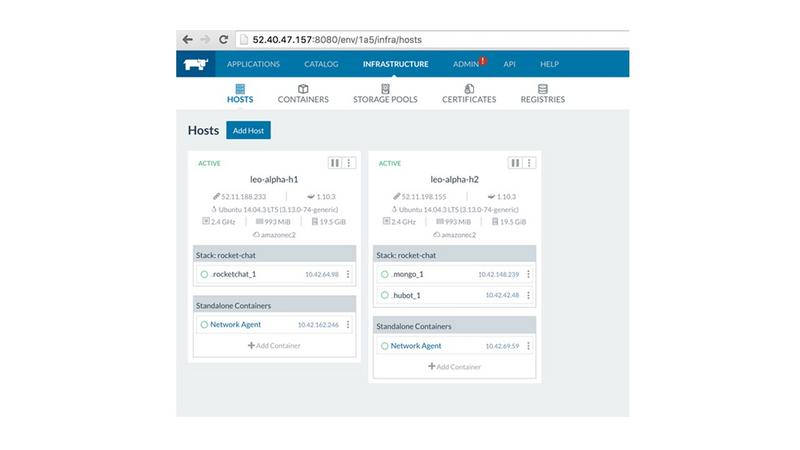Image resolution: width=800 pixels, height=450 pixels.
Task: Click the browser forward arrow
Action: [x=205, y=39]
